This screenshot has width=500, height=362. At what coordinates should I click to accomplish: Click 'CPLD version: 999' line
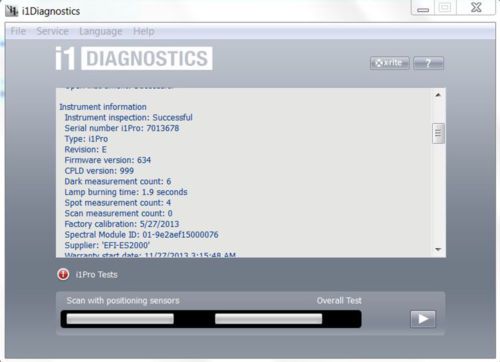point(99,171)
